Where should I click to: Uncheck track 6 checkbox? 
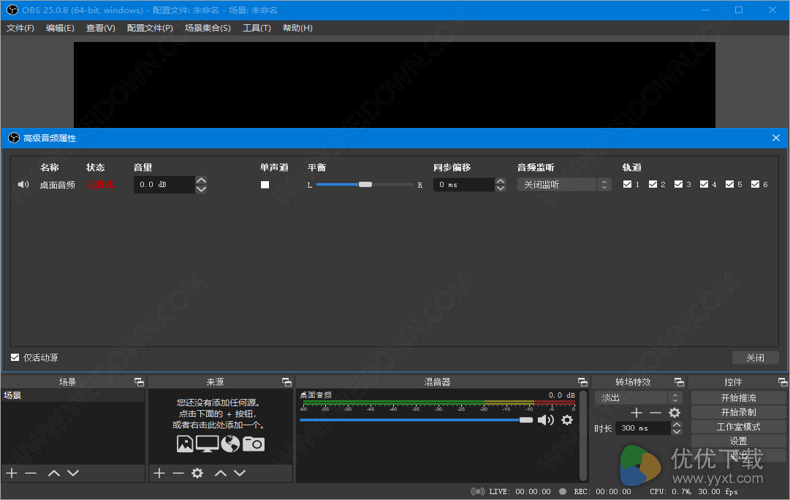(x=755, y=184)
